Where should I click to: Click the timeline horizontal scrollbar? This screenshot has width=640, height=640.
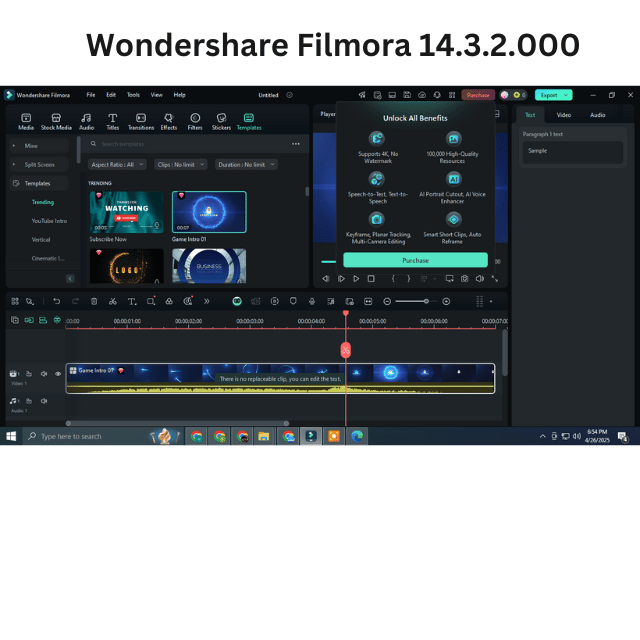coord(178,423)
